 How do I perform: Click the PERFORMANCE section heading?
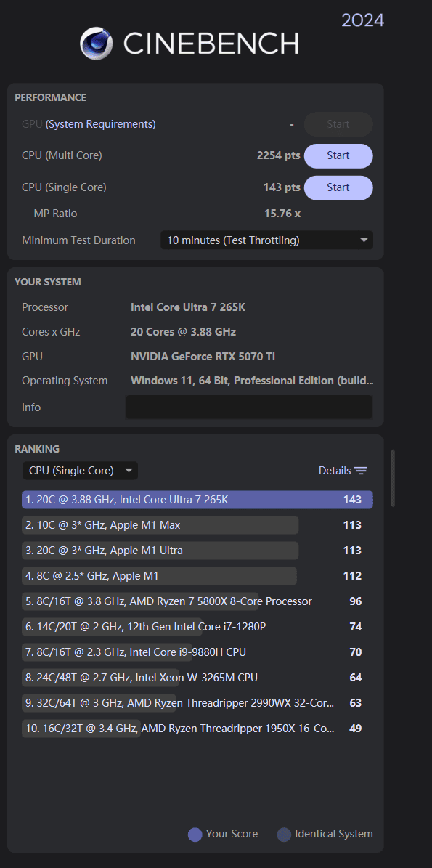point(50,97)
